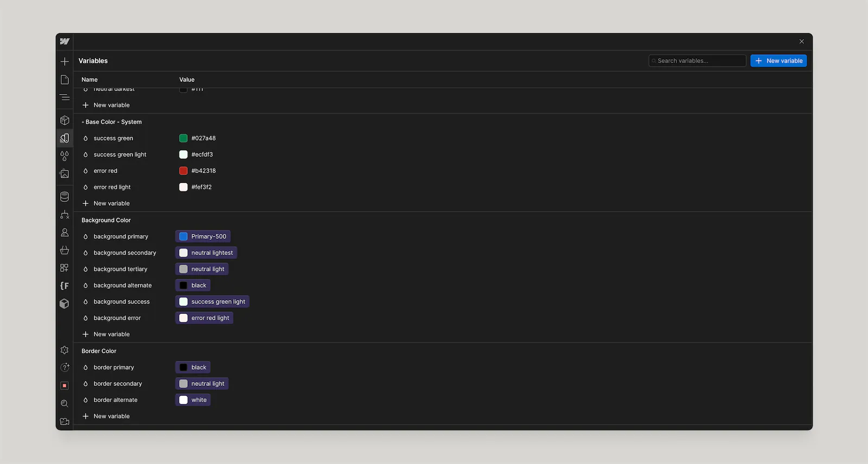Open the Assets image panel

[65, 174]
